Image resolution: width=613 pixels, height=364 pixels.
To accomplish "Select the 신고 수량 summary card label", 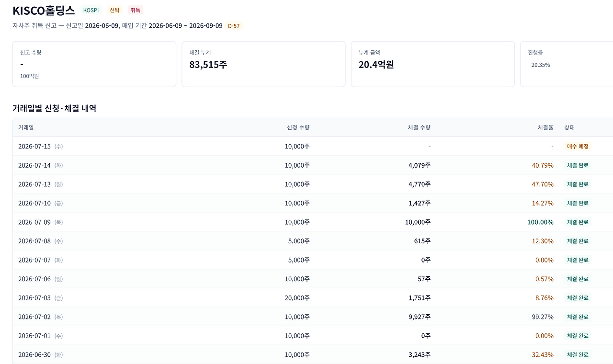I will (x=31, y=53).
